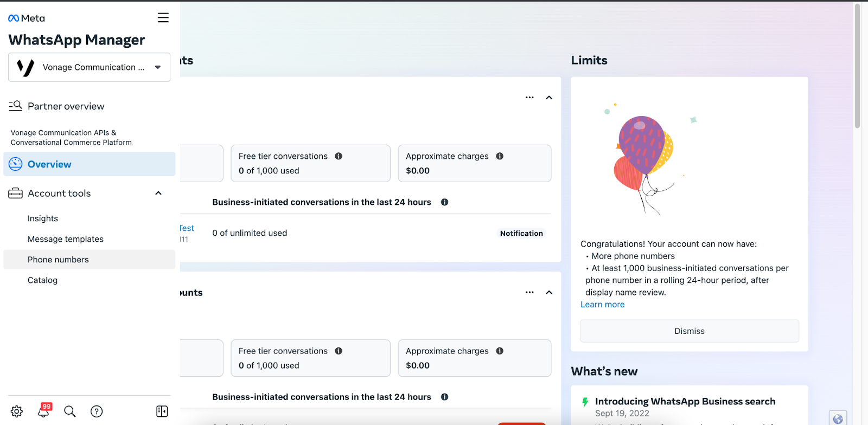
Task: Select the Overview menu item
Action: [90, 164]
